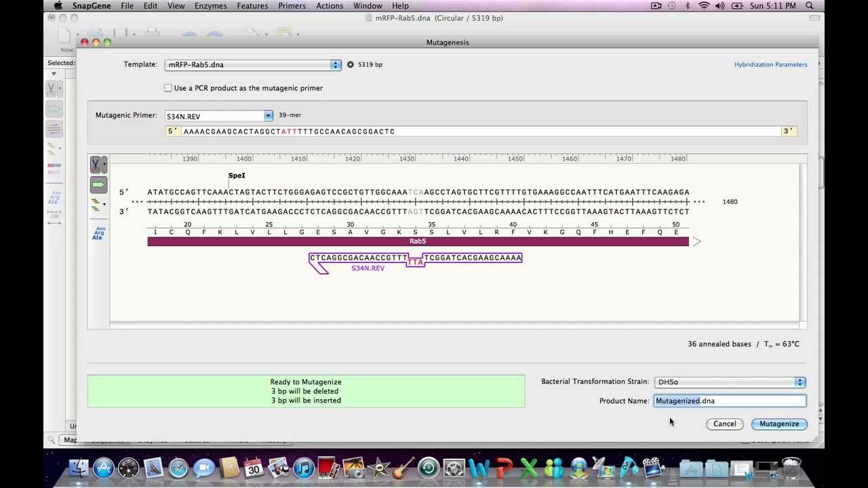
Task: Open primer options arrow beside dialog primers icon
Action: 104,204
